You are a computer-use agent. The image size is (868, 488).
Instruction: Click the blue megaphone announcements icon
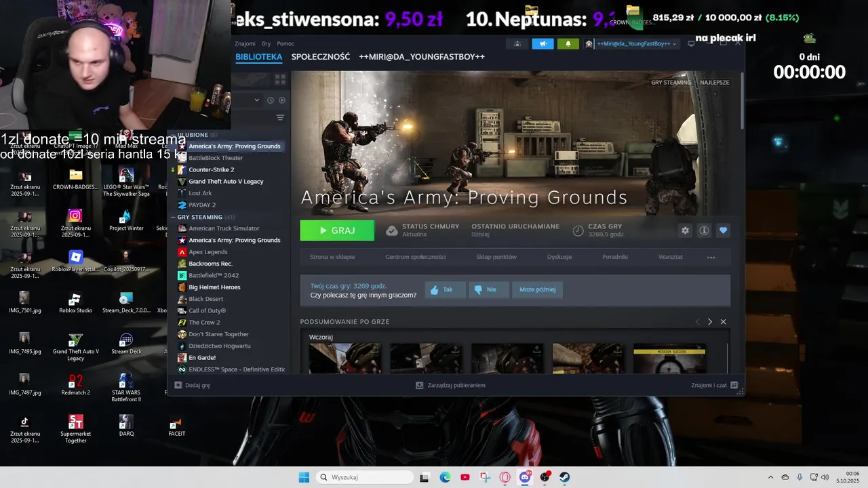coord(542,43)
